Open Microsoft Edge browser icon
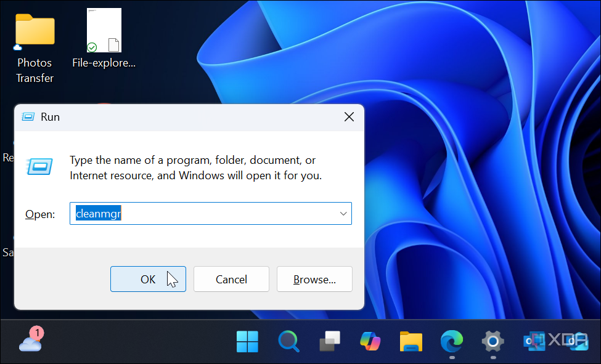This screenshot has height=364, width=601. [x=452, y=341]
